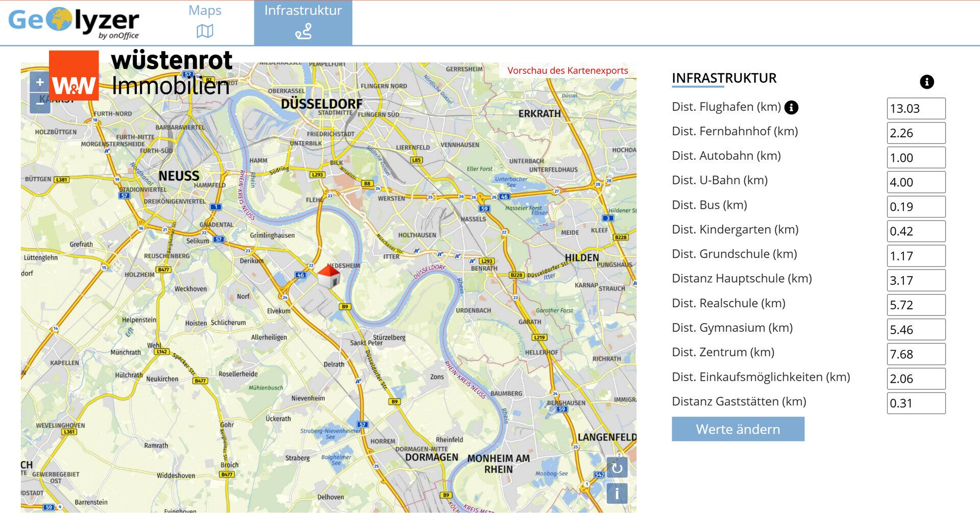Viewport: 980px width, 513px height.
Task: Edit the Distanz Hauptschule value field
Action: [916, 280]
